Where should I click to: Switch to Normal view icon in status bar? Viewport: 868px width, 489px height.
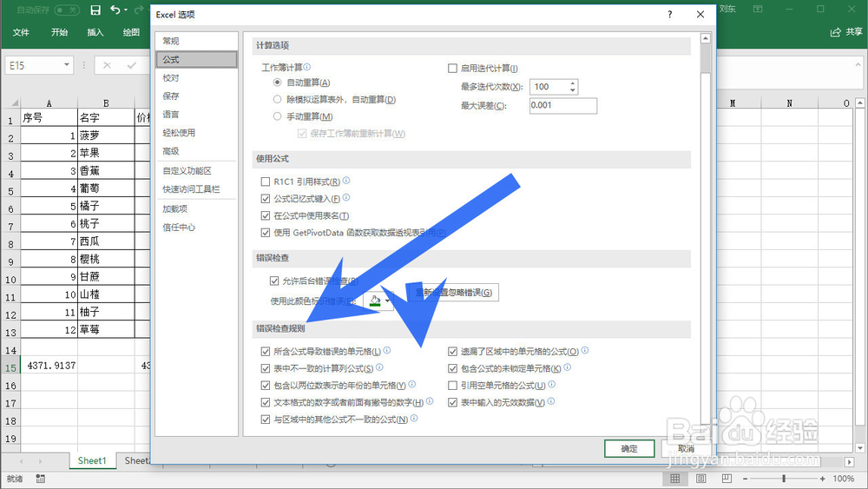click(674, 479)
